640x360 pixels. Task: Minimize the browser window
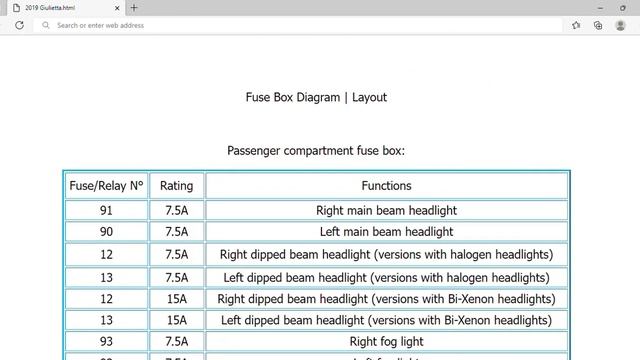(600, 8)
